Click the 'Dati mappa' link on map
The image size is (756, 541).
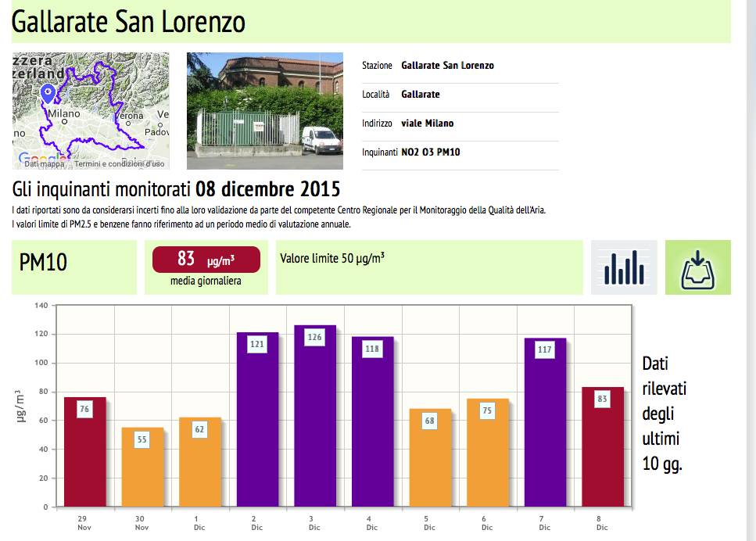click(x=45, y=164)
